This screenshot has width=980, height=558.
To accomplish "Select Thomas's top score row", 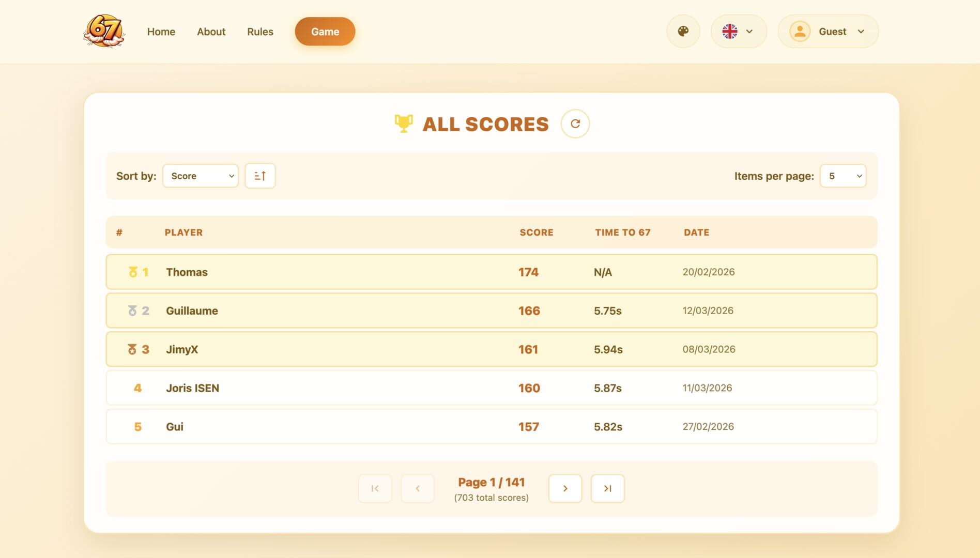I will coord(491,272).
